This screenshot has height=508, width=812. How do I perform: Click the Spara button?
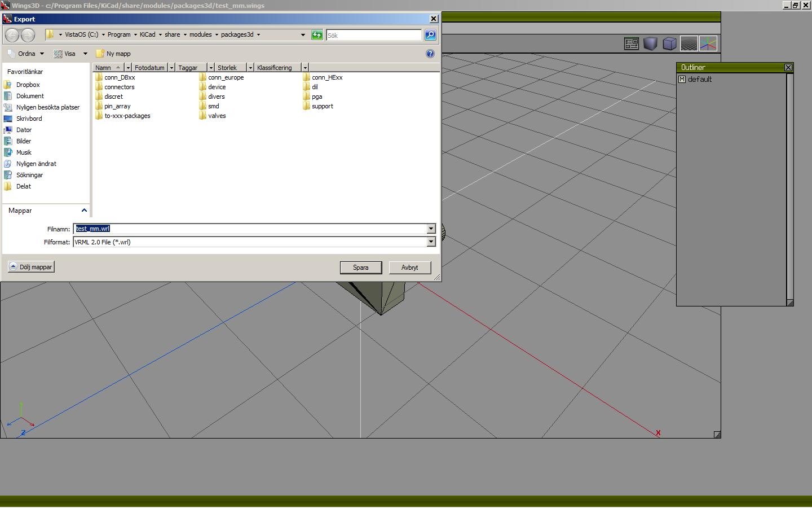(360, 268)
